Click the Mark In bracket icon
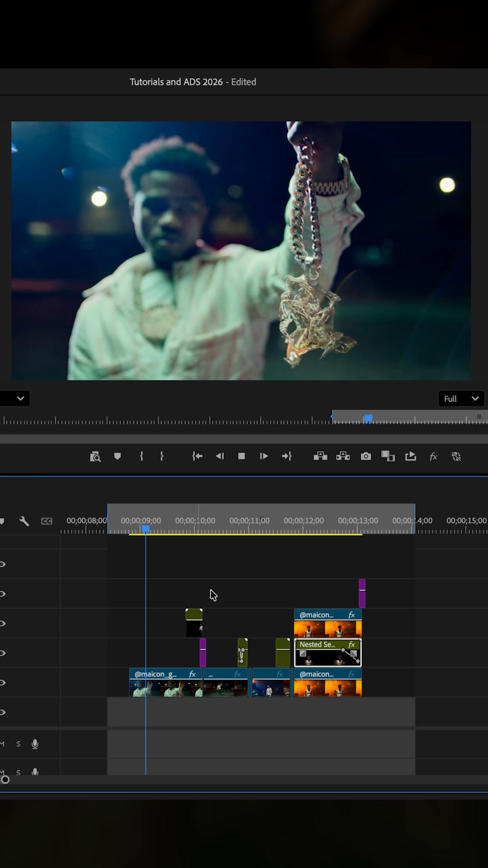 pos(141,456)
